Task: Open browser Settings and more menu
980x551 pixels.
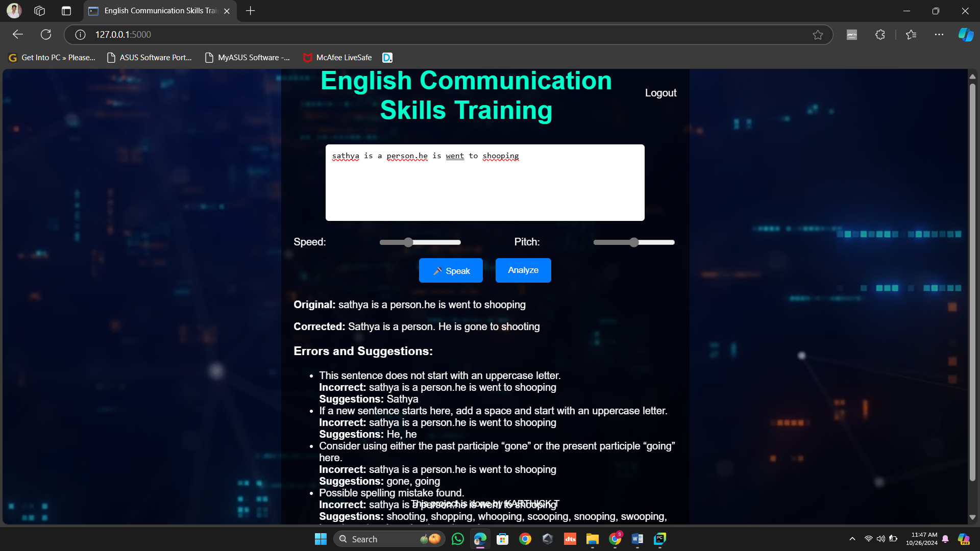Action: click(939, 35)
